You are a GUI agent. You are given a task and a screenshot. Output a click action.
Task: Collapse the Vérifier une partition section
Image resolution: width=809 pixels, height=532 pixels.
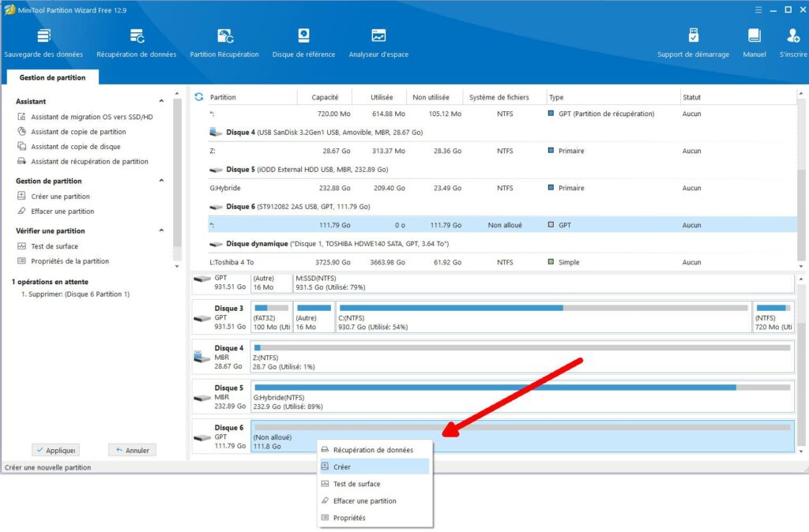coord(161,230)
